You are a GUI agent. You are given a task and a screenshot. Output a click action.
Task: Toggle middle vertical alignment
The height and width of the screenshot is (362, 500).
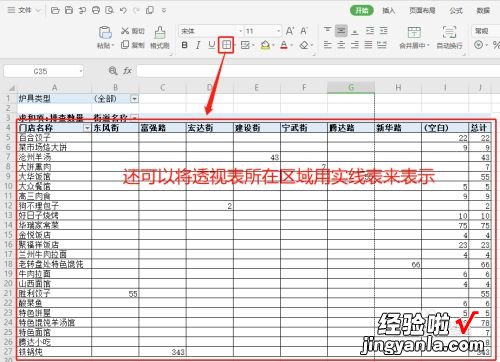(x=341, y=31)
